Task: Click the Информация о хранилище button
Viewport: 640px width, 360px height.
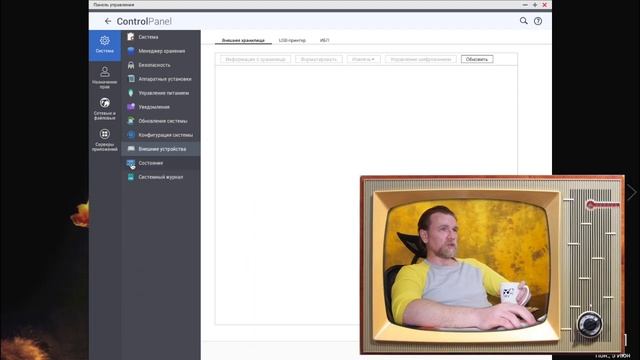Action: [256, 60]
